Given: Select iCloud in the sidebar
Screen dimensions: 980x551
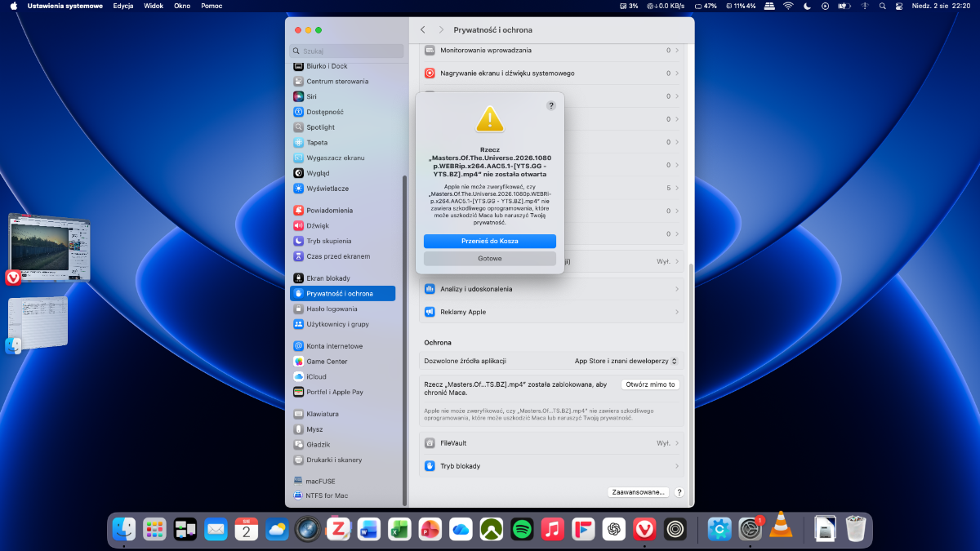Looking at the screenshot, I should (x=342, y=377).
